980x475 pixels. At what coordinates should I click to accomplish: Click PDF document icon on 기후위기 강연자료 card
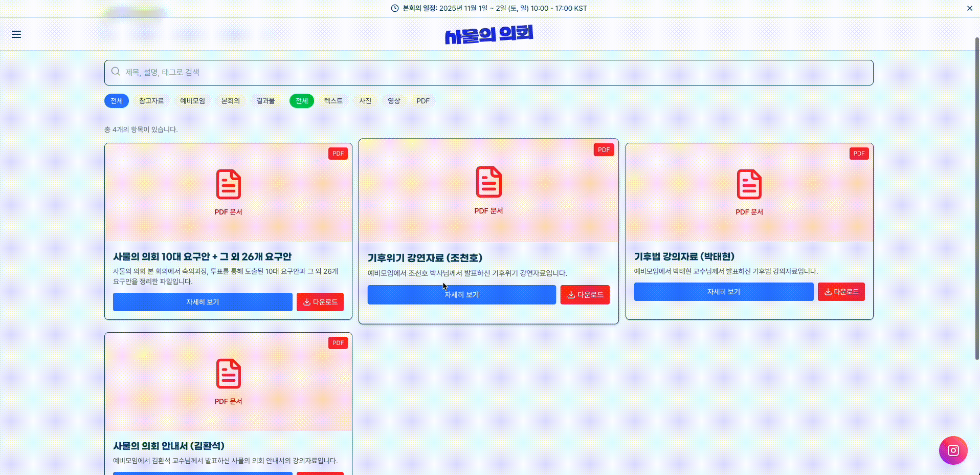(488, 182)
